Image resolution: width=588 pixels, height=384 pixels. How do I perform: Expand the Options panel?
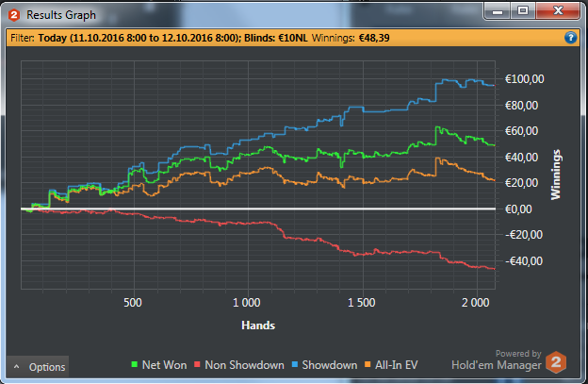38,366
